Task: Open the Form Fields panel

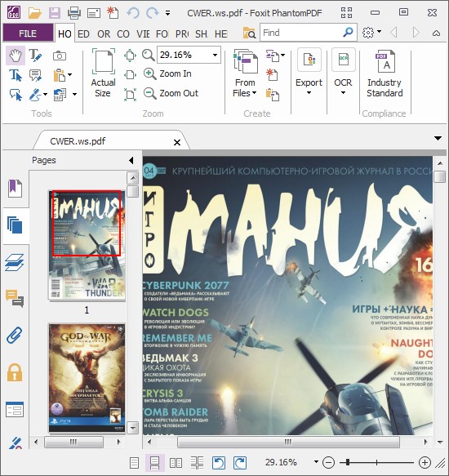Action: click(x=14, y=409)
